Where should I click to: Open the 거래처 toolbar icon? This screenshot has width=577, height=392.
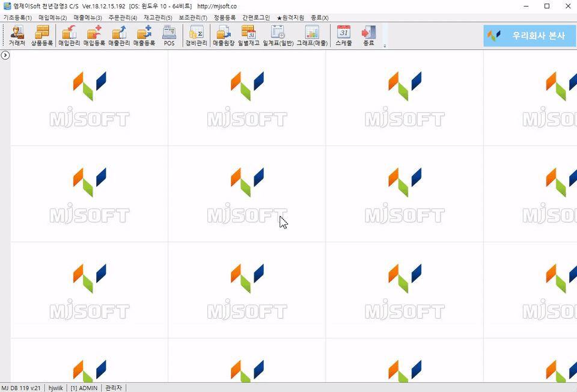(x=17, y=35)
